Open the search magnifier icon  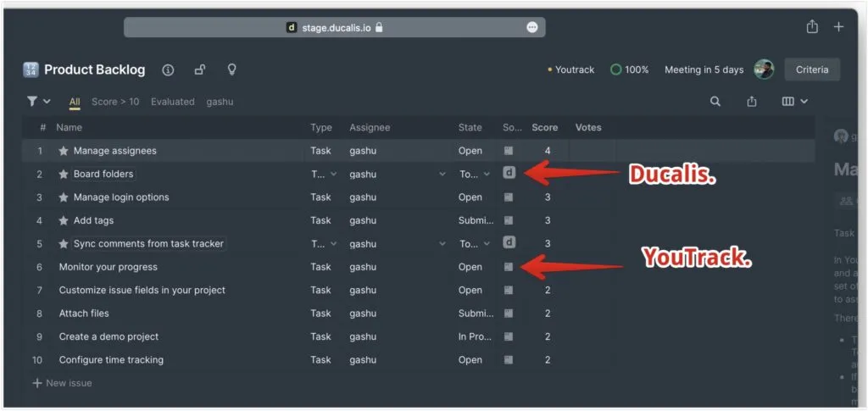pos(715,102)
